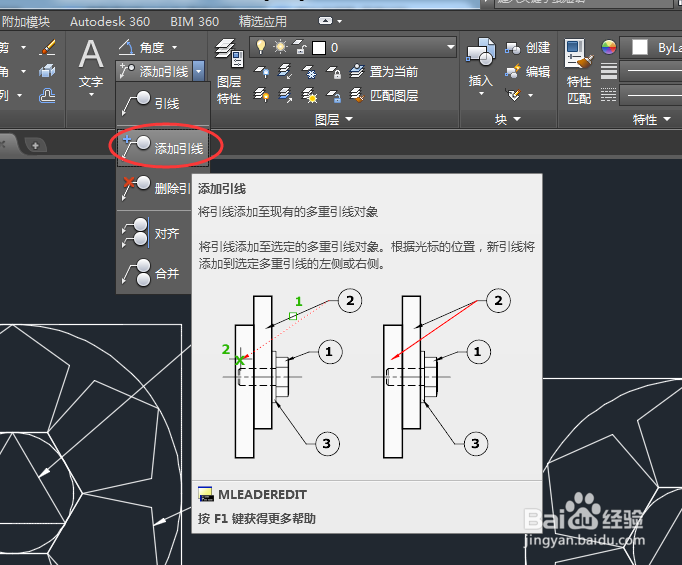Image resolution: width=682 pixels, height=565 pixels.
Task: Select the 引线 (Leader) command in dropdown
Action: [x=163, y=104]
